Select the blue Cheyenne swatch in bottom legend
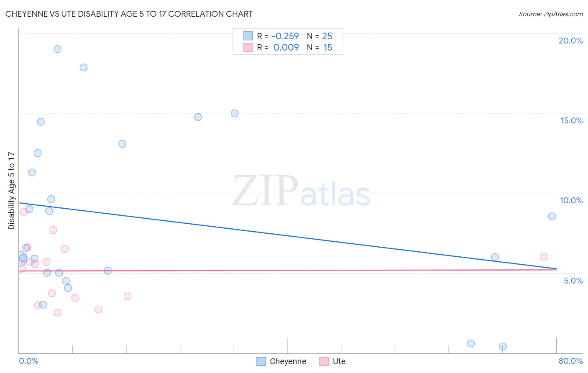The height and width of the screenshot is (373, 588). click(261, 361)
